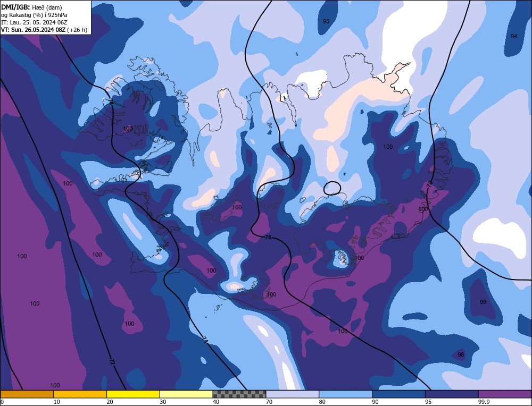The image size is (532, 406).
Task: Click the contour height label "78"
Action: [429, 184]
